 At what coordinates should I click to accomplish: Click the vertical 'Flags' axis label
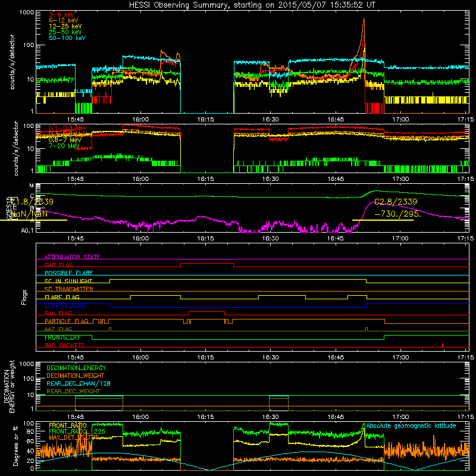24,297
